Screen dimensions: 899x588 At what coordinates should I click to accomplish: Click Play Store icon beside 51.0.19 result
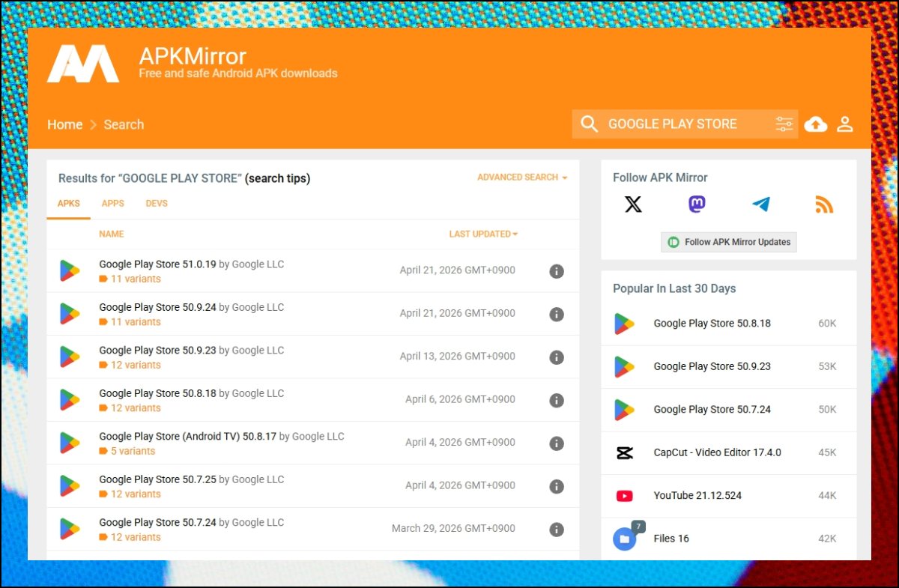point(70,271)
